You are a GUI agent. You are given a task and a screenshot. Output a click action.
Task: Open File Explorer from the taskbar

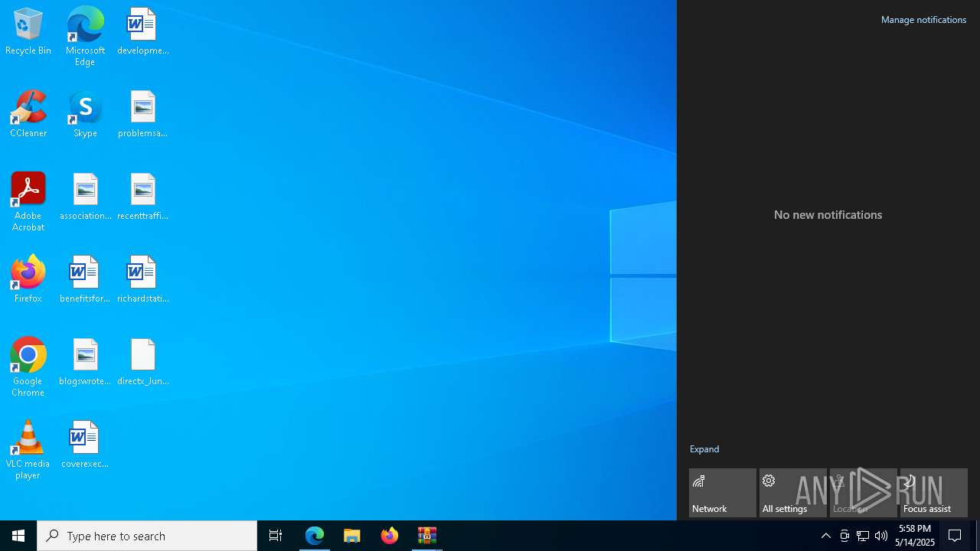tap(352, 536)
